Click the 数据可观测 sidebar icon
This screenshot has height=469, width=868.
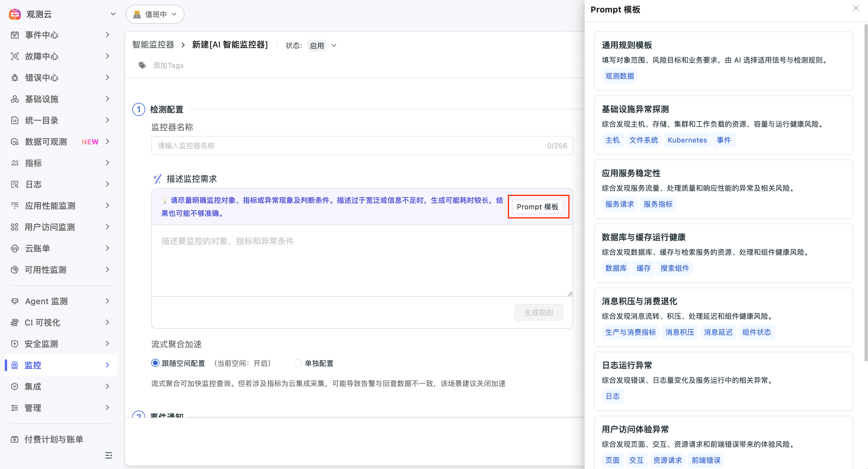pyautogui.click(x=15, y=141)
